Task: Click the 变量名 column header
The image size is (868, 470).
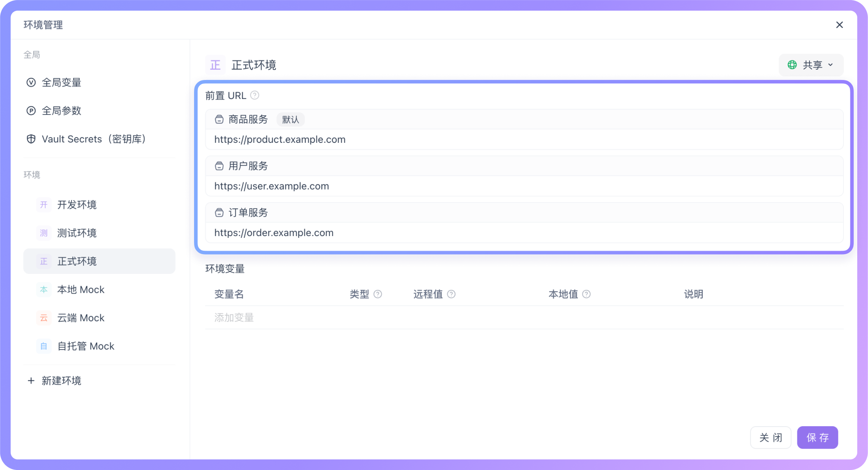Action: pyautogui.click(x=229, y=294)
